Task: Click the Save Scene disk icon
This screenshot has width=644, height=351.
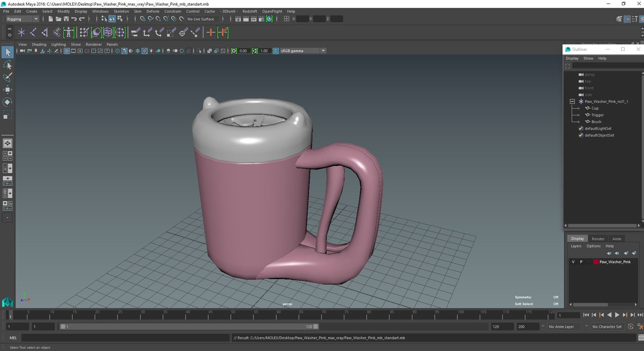Action: tap(66, 19)
